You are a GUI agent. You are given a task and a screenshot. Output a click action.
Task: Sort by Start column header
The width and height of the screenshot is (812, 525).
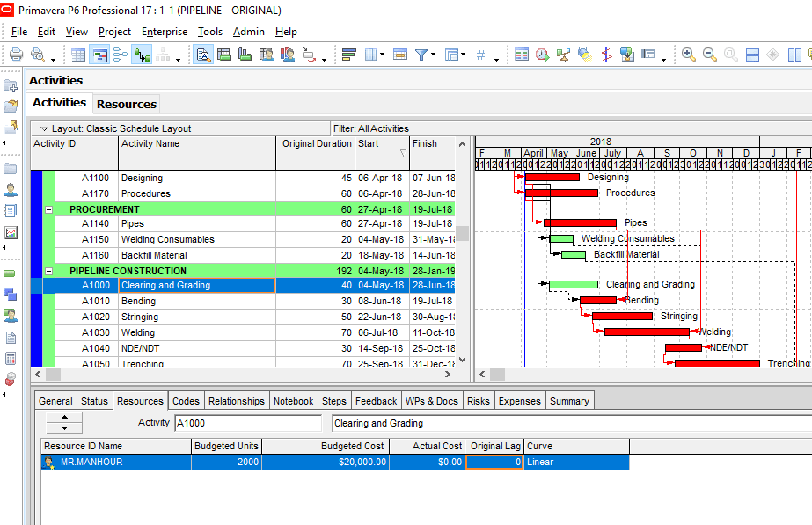[x=382, y=153]
